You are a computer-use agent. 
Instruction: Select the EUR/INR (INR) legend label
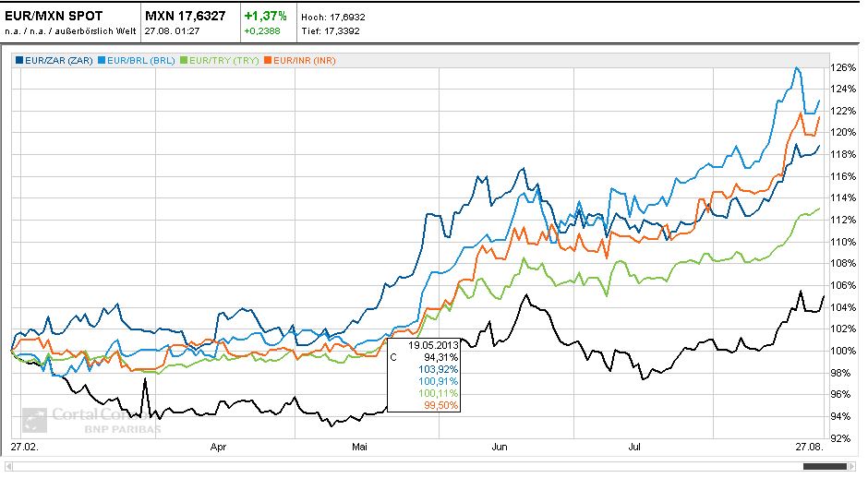(305, 60)
